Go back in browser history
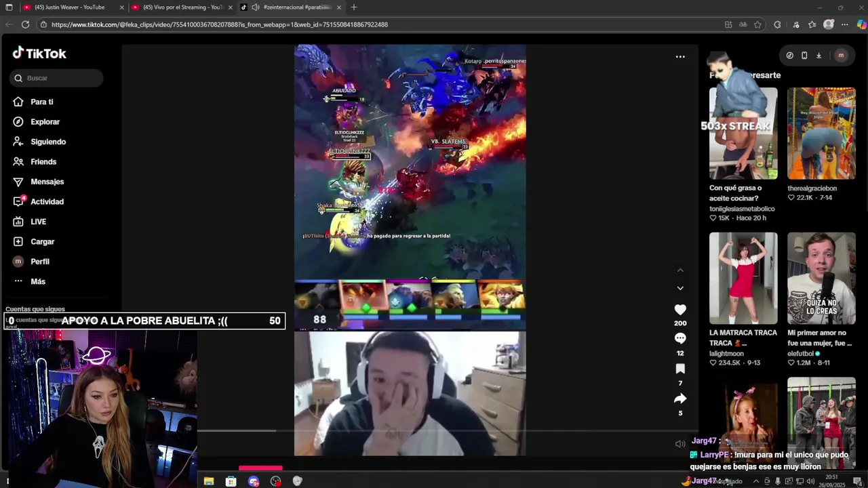Image resolution: width=868 pixels, height=488 pixels. pos(7,24)
